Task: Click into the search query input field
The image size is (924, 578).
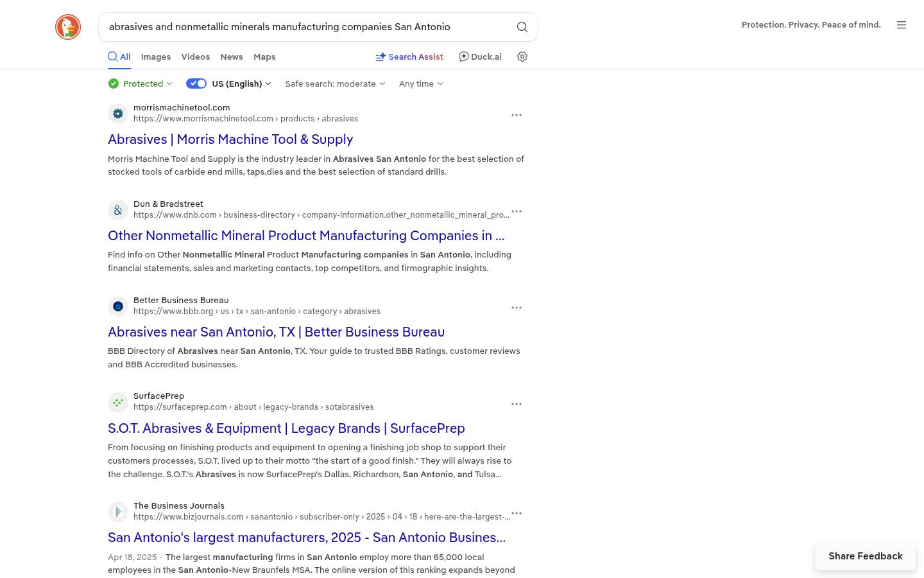Action: 308,27
